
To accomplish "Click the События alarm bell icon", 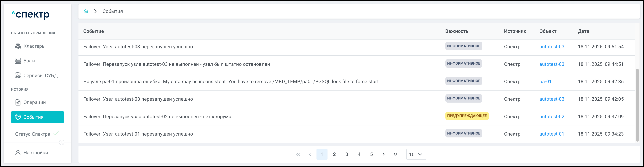I will (18, 117).
